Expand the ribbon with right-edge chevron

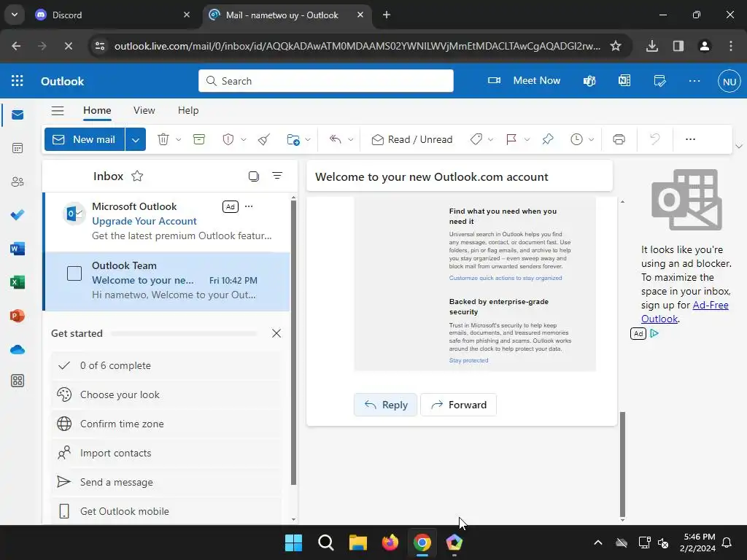click(x=739, y=146)
